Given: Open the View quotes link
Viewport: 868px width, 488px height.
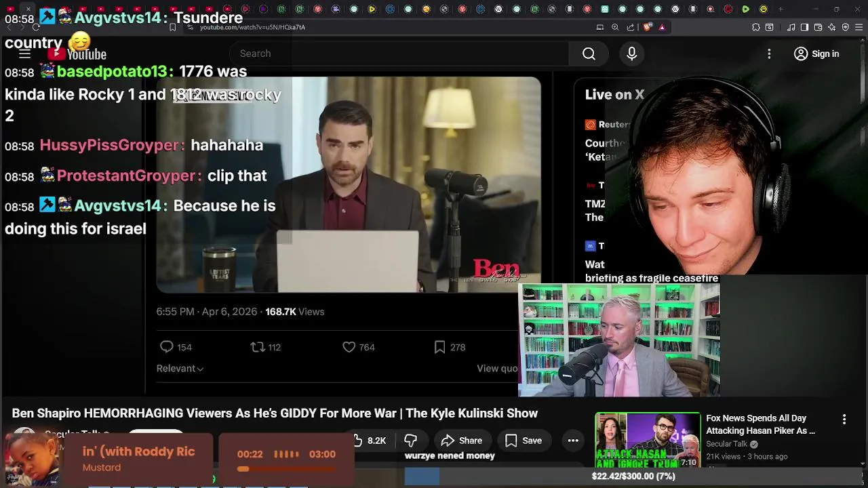Looking at the screenshot, I should point(497,368).
